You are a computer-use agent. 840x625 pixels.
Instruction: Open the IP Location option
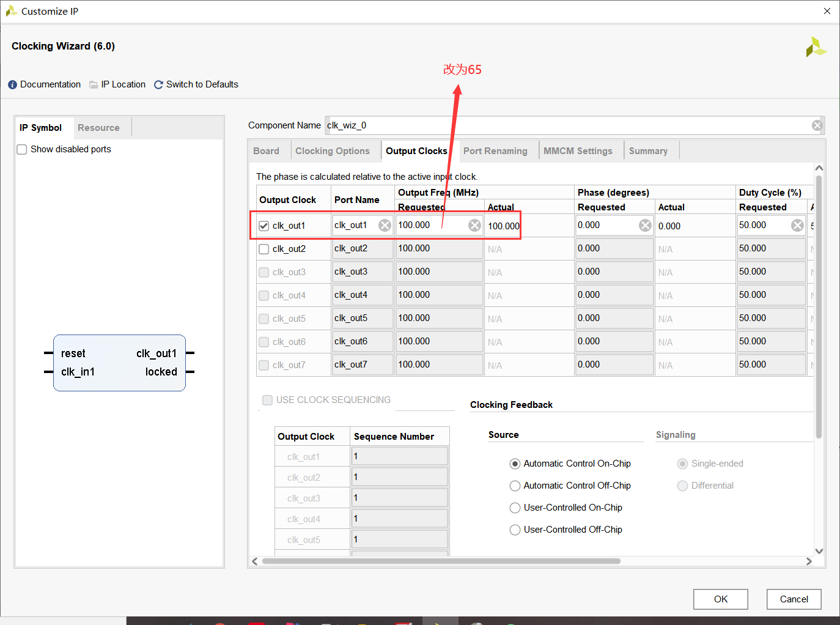123,84
